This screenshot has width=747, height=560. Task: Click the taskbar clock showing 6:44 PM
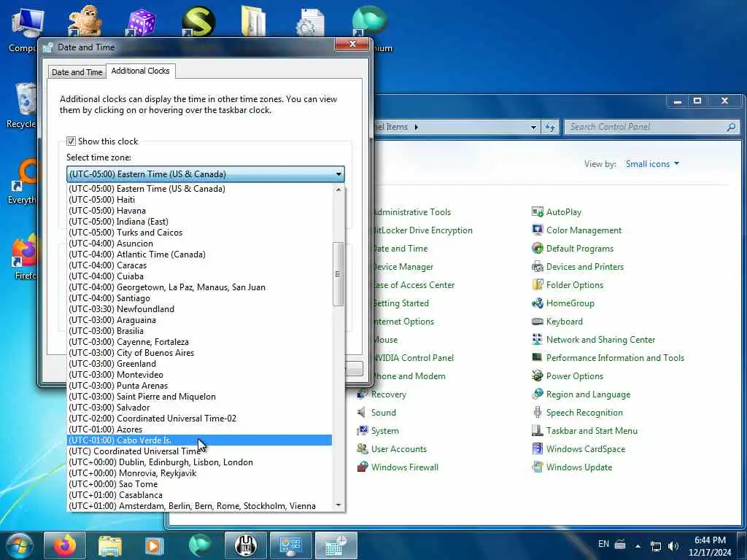click(709, 546)
